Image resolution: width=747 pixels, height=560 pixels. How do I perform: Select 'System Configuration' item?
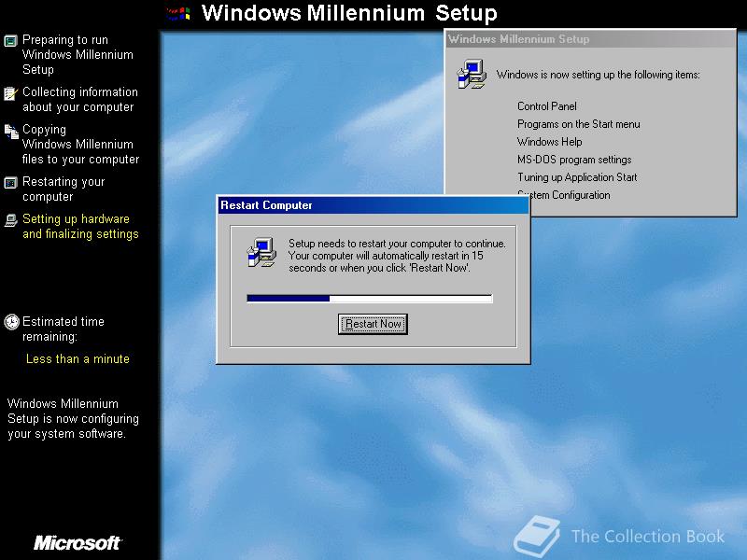(x=563, y=195)
